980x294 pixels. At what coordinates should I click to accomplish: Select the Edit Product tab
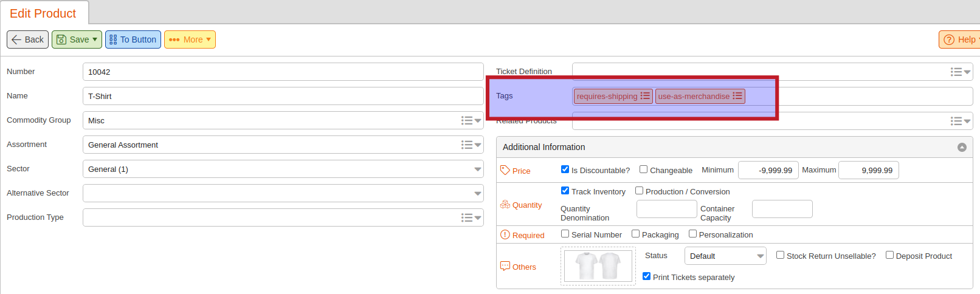coord(43,13)
